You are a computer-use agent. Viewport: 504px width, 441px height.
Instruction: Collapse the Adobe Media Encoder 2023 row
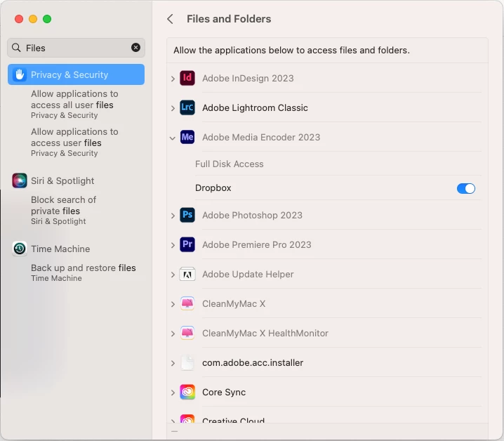pyautogui.click(x=173, y=138)
